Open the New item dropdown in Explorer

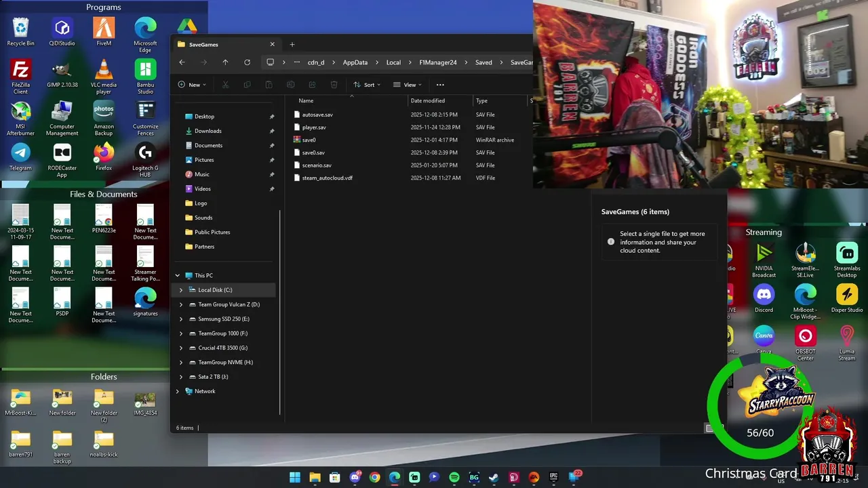(x=192, y=85)
